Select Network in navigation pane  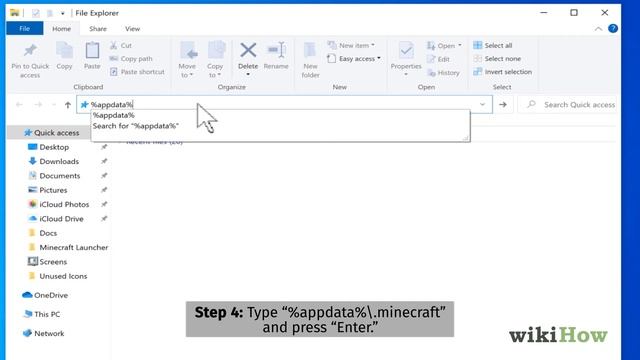tap(43, 333)
